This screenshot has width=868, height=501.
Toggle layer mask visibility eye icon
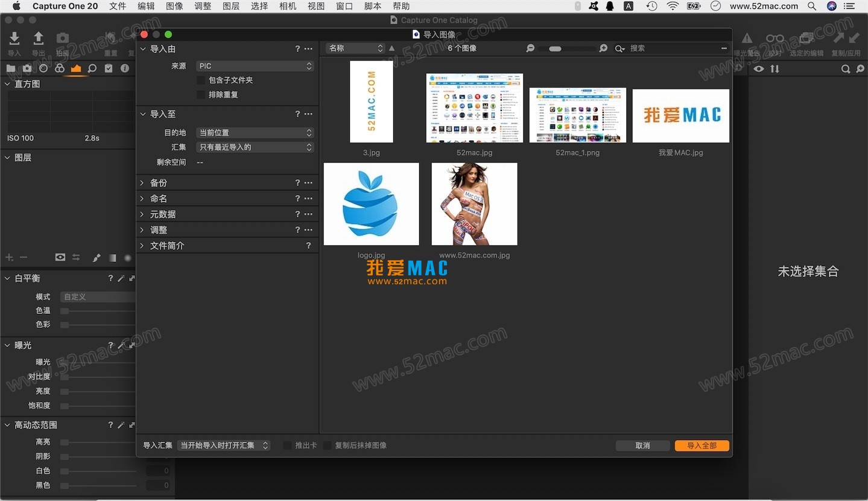tap(60, 258)
